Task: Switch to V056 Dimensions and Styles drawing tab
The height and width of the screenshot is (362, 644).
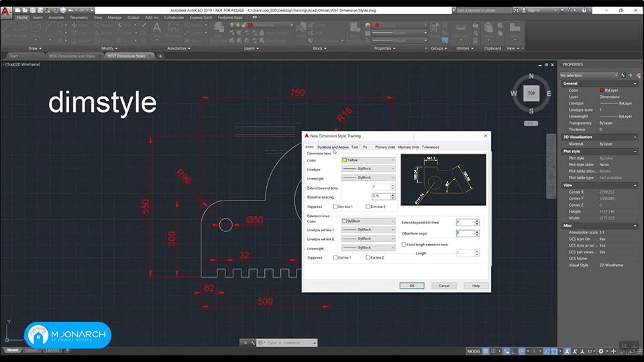Action: pyautogui.click(x=72, y=56)
